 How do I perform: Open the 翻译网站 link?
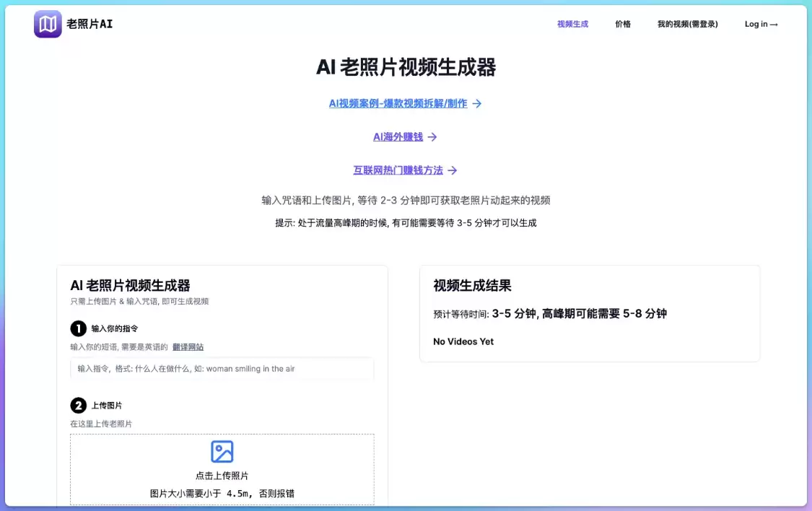click(188, 347)
